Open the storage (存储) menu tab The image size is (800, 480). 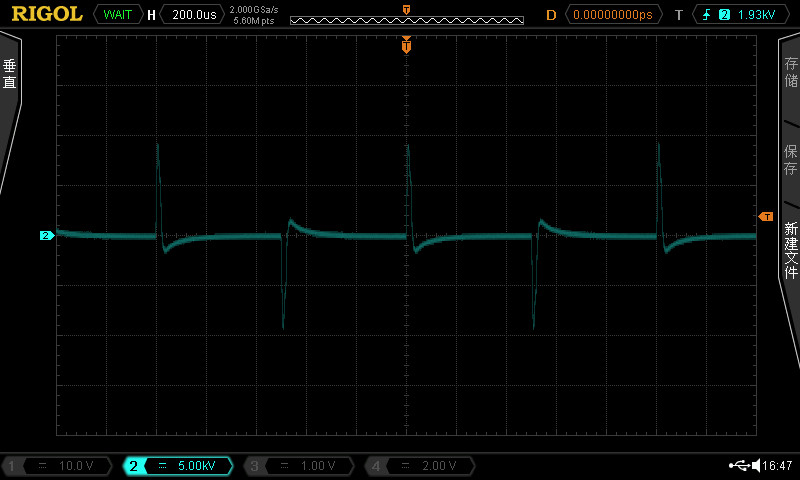[x=790, y=72]
